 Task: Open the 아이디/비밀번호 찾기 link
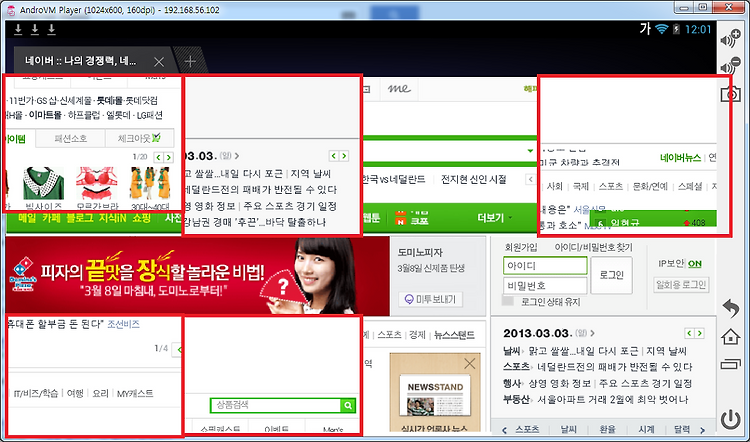593,247
